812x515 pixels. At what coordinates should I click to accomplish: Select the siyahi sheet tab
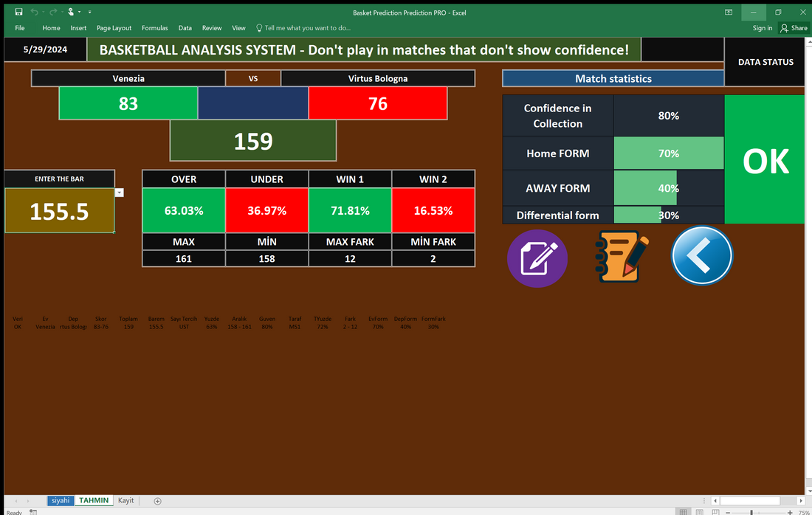(x=60, y=500)
